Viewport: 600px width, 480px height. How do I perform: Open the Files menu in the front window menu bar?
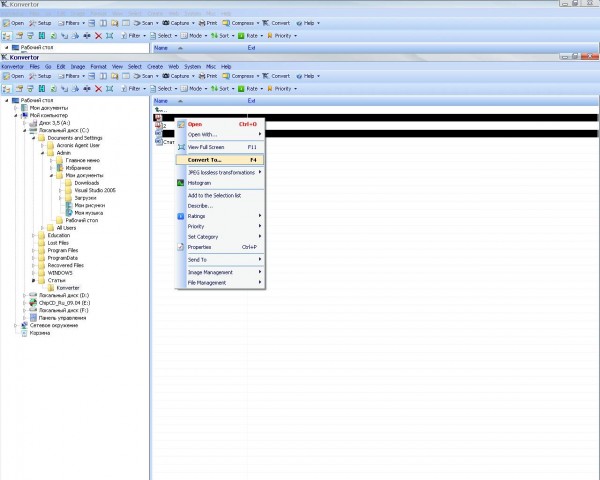pyautogui.click(x=34, y=67)
